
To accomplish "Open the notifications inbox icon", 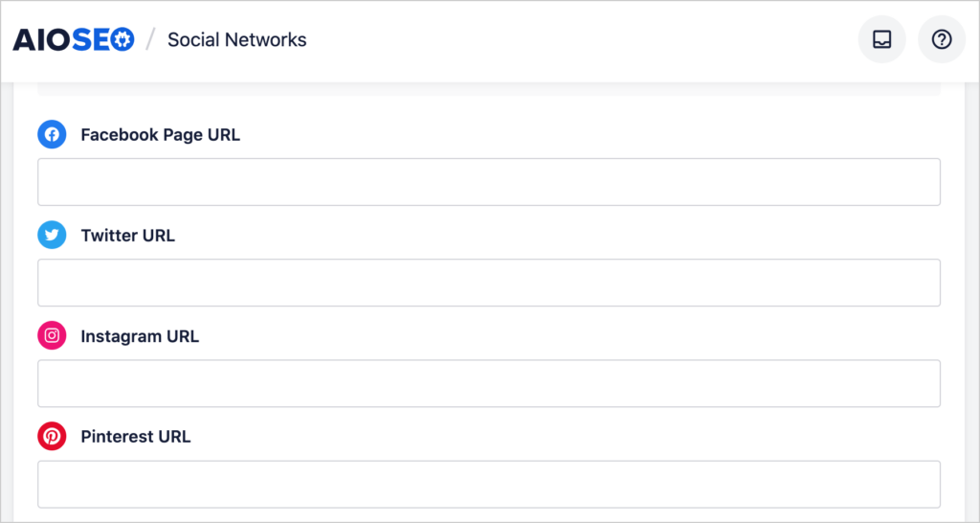I will tap(881, 39).
